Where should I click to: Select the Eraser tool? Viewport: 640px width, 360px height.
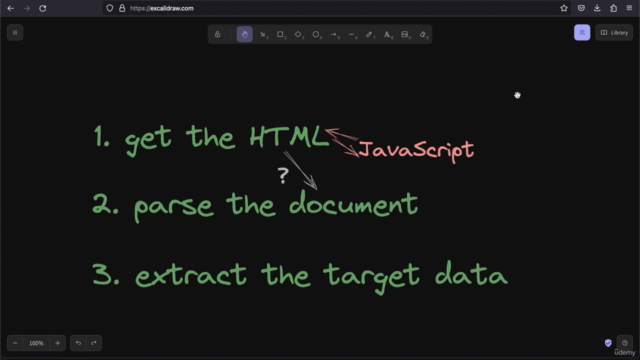coord(423,34)
